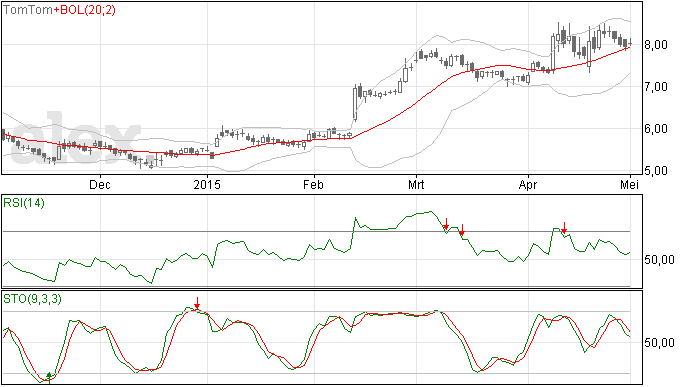The width and height of the screenshot is (690, 387).
Task: Click the red RSI sell arrow in April
Action: click(564, 228)
